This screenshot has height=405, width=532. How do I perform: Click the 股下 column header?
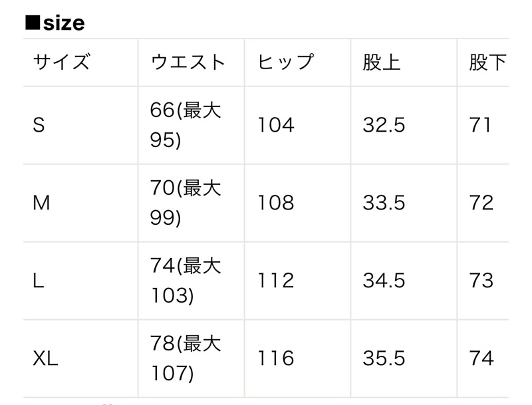[488, 62]
